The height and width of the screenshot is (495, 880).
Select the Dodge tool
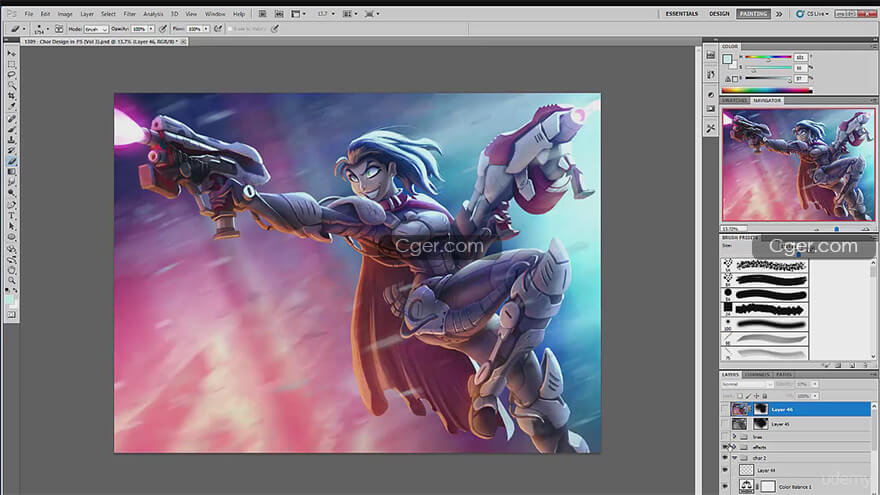pyautogui.click(x=11, y=193)
